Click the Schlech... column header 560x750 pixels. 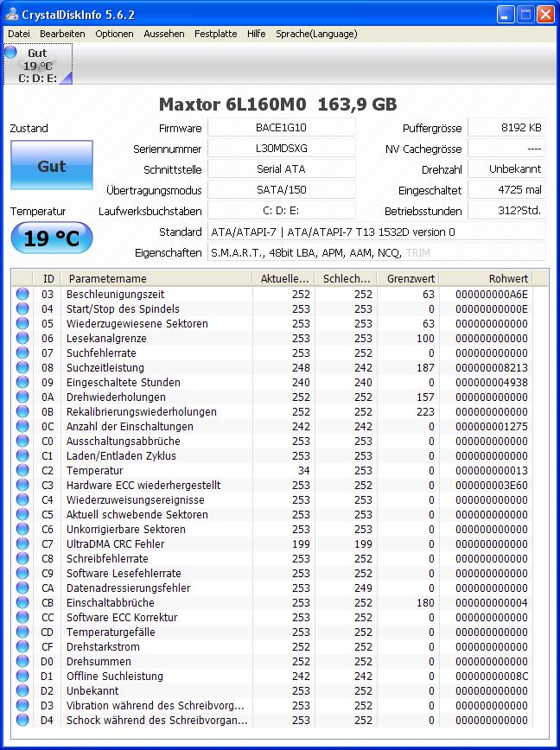(x=346, y=278)
